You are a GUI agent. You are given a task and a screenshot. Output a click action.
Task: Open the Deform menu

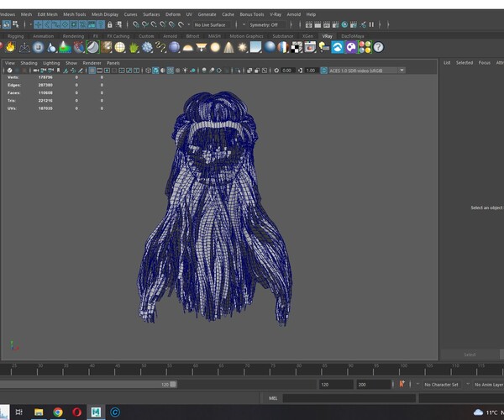tap(173, 14)
